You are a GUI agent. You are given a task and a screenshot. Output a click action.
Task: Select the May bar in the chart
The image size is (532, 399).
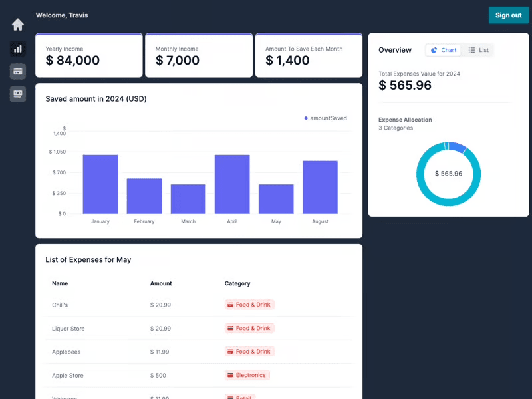tap(276, 199)
